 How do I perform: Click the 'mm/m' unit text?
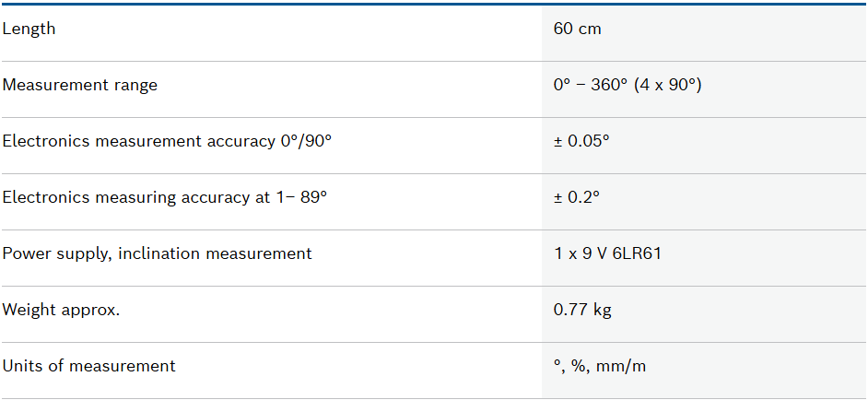pyautogui.click(x=623, y=366)
